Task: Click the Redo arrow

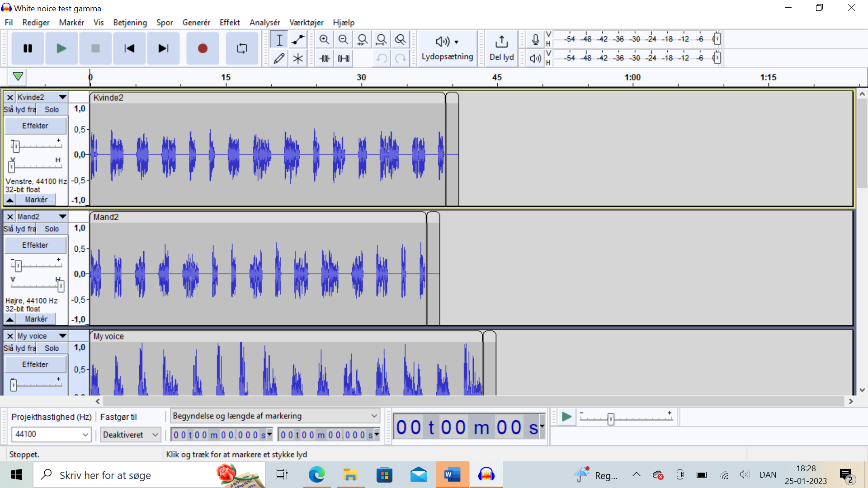Action: tap(401, 58)
